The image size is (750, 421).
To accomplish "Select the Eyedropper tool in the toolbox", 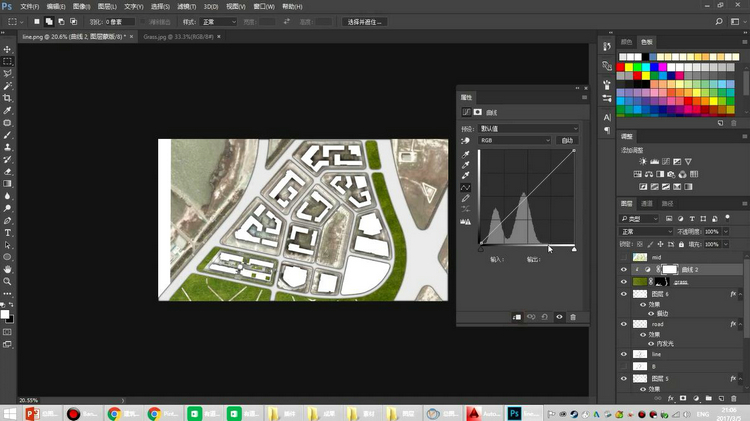I will [7, 111].
